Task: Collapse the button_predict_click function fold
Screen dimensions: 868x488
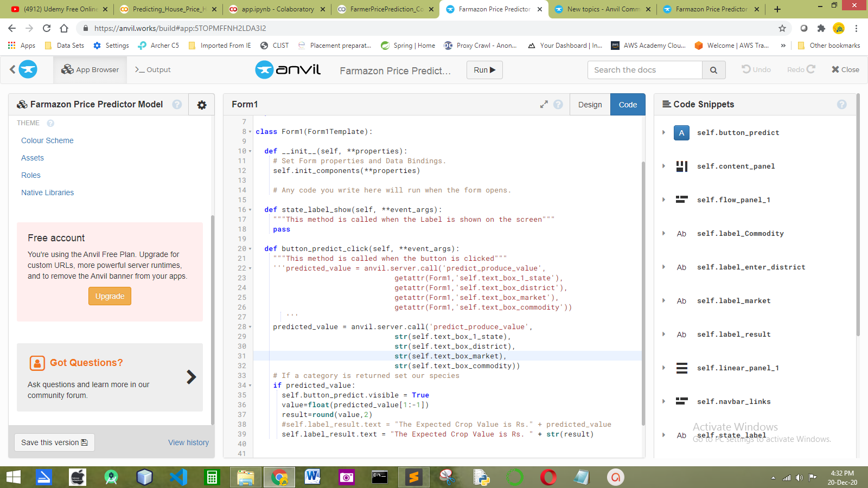Action: point(249,248)
